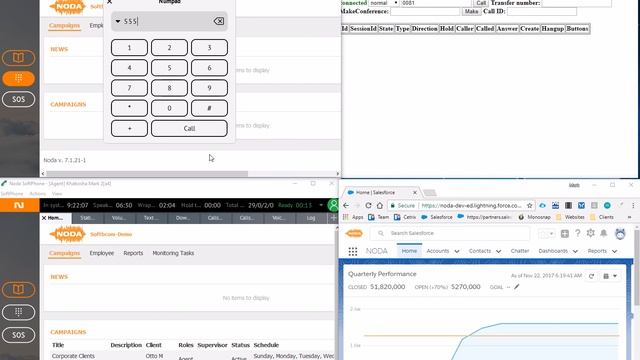Open Monitoring Tasks in the lower softphone

pos(173,253)
